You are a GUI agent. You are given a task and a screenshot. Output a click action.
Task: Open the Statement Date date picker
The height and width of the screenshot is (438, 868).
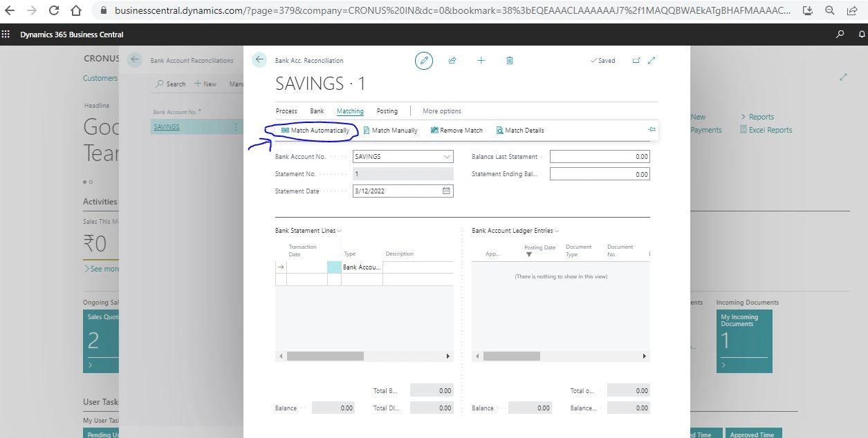(447, 191)
